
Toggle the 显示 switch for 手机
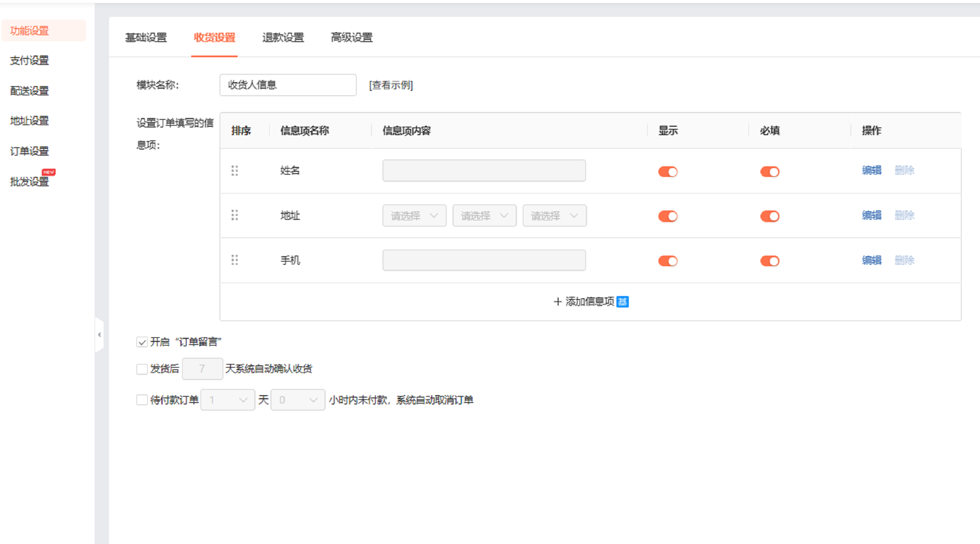[x=668, y=261]
